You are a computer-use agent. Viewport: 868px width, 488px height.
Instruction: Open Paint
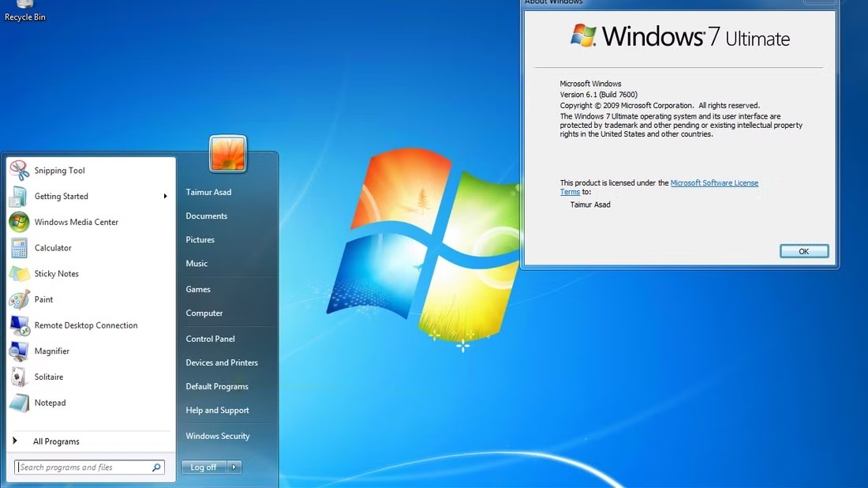[x=44, y=299]
